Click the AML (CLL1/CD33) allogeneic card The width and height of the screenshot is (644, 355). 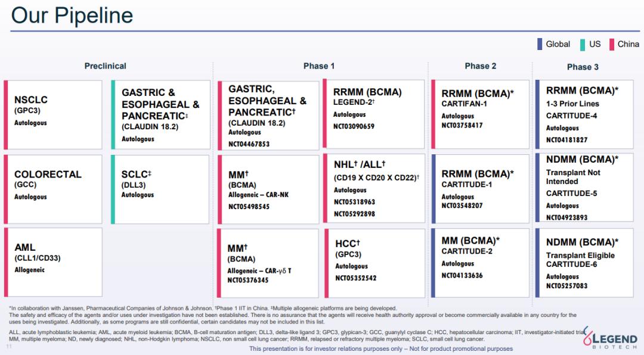pyautogui.click(x=52, y=262)
